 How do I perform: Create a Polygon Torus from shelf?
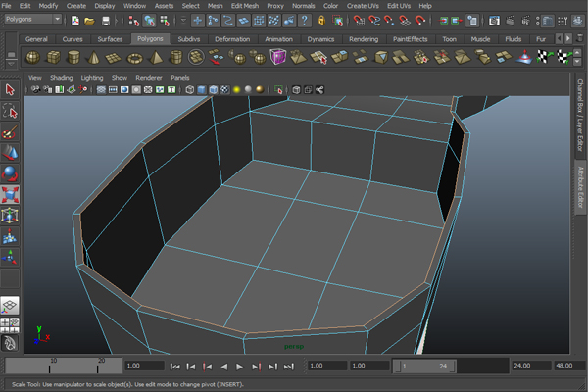[x=135, y=58]
